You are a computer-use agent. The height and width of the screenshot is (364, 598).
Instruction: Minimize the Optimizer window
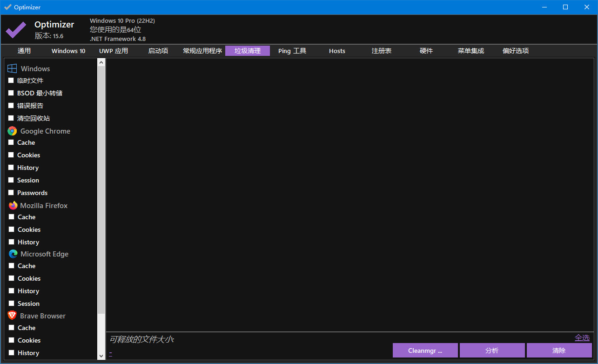tap(544, 7)
